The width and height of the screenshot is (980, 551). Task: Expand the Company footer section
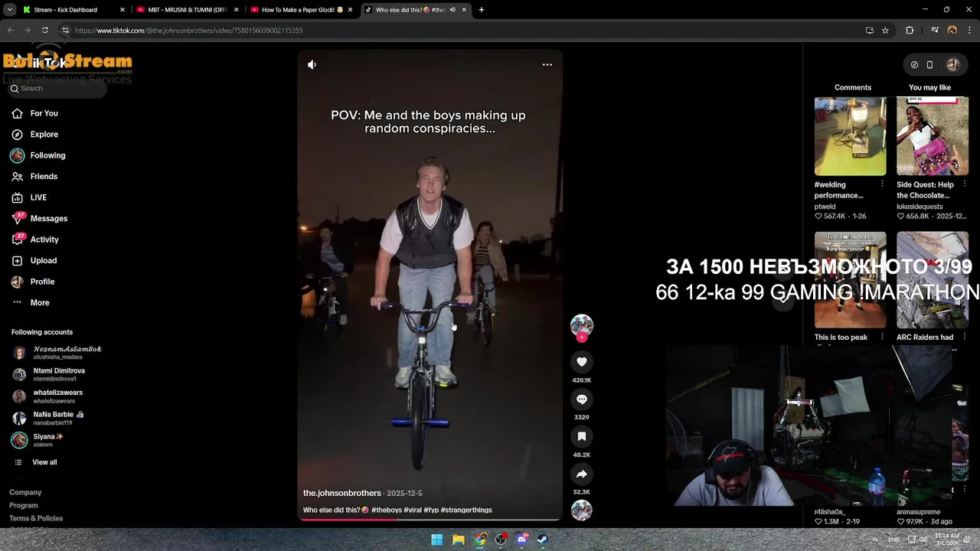(25, 493)
